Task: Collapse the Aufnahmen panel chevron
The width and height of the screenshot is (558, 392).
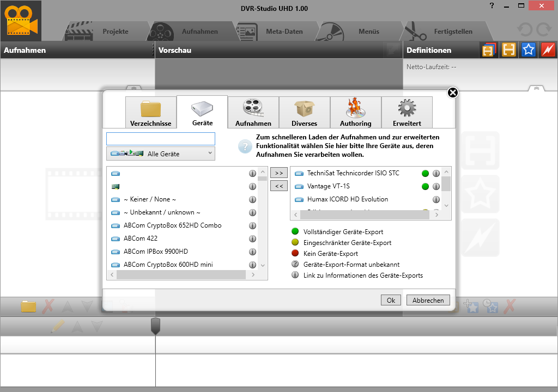Action: [x=134, y=88]
